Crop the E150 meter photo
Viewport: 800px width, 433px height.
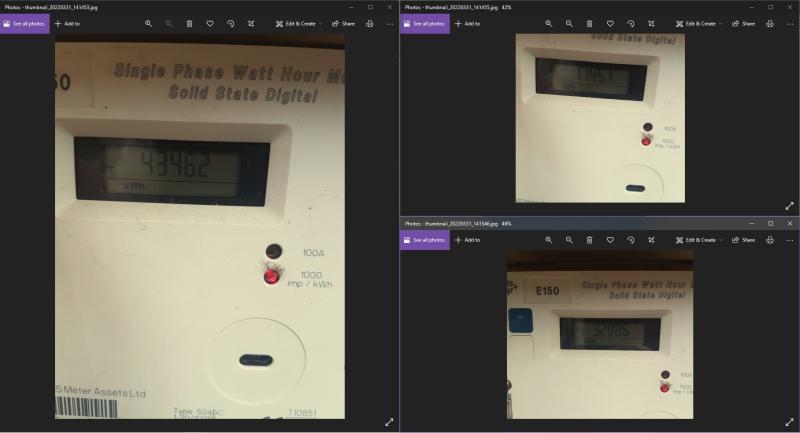652,240
